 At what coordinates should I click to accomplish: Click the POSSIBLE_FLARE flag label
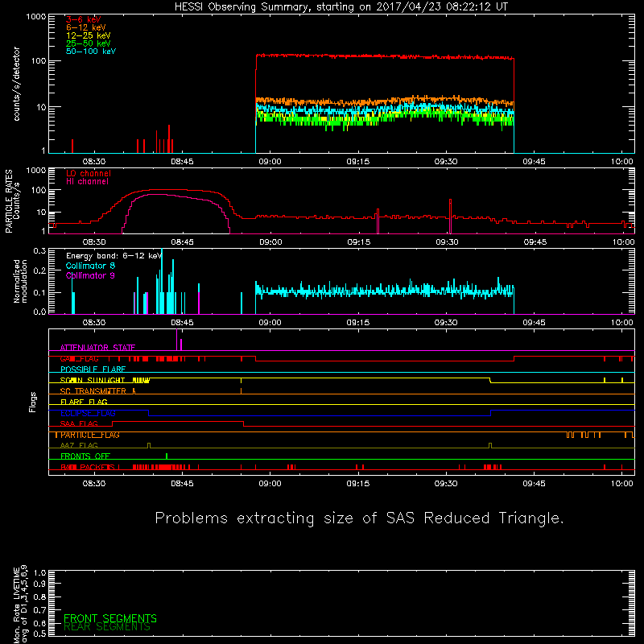93,369
